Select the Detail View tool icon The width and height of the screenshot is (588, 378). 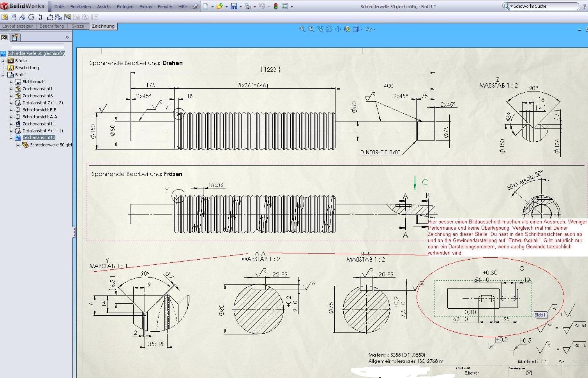[32, 17]
